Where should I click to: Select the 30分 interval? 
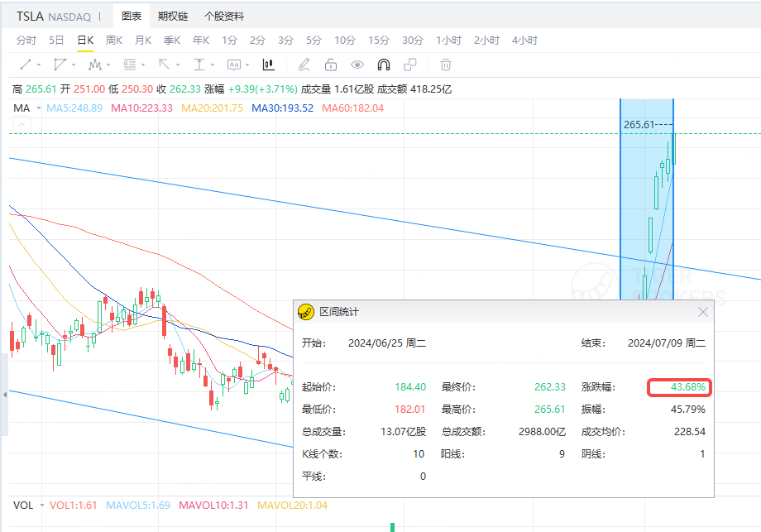point(413,41)
